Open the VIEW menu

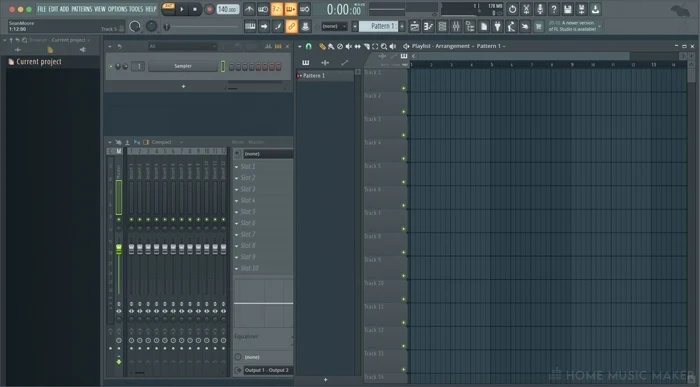tap(100, 9)
